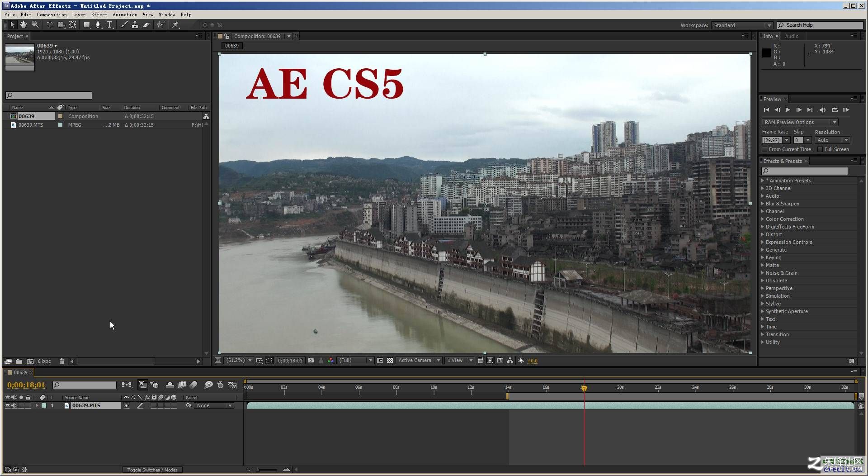Screen dimensions: 868x476
Task: Select the Hand tool
Action: pos(24,25)
